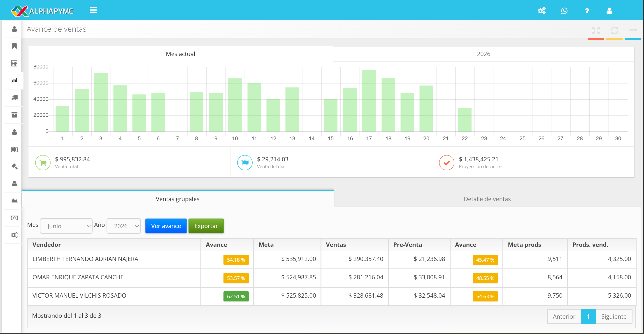Click the green 62.51 % badge
Screen dimensions: 644x334
point(236,296)
